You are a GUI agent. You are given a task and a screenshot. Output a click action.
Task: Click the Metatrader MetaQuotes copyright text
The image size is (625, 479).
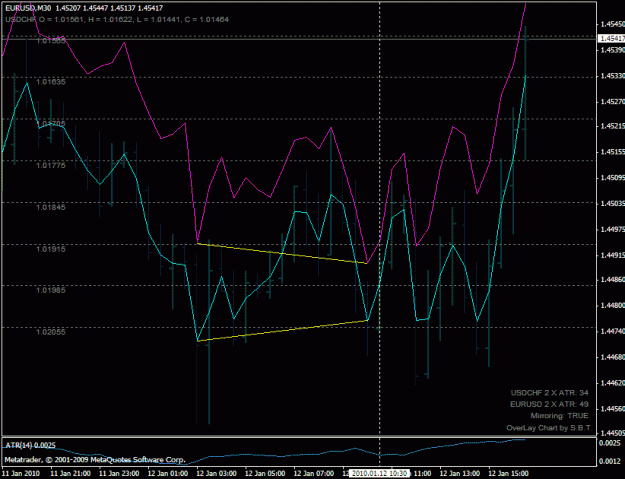95,460
